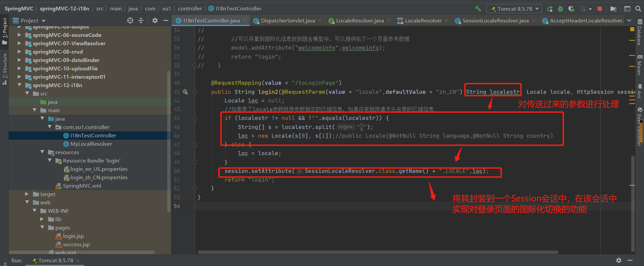Click the Run Anything icon
This screenshot has height=266, width=644.
[627, 9]
